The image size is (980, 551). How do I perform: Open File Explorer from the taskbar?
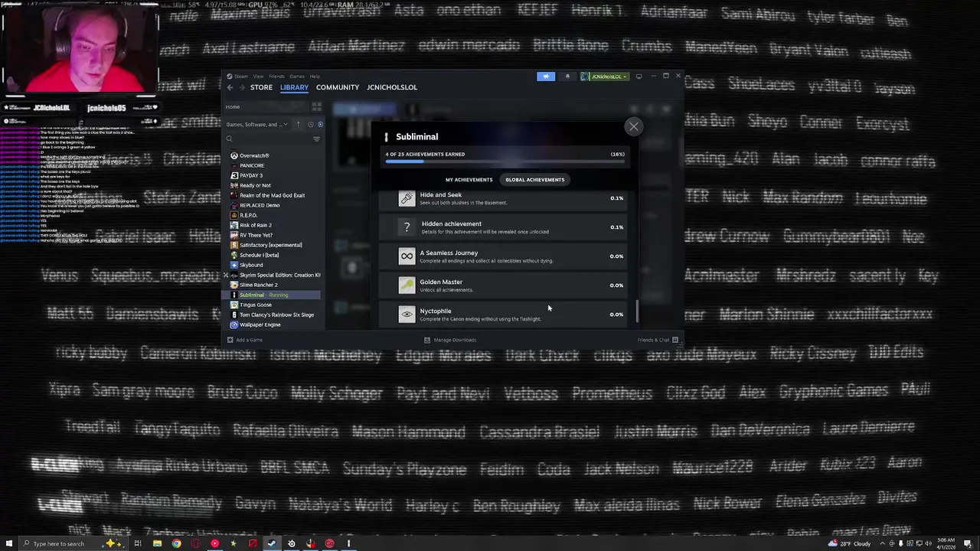[x=157, y=543]
